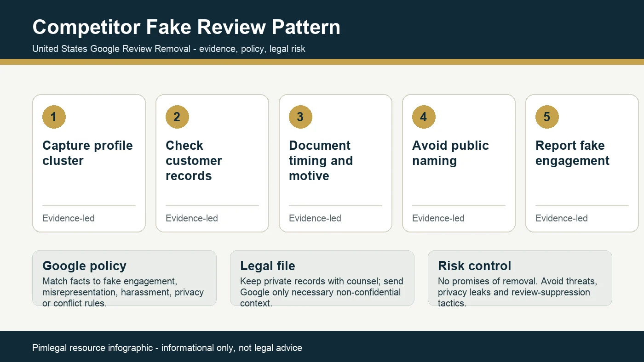Click the number 4 step badge
Viewport: 644px width, 362px height.
(424, 117)
